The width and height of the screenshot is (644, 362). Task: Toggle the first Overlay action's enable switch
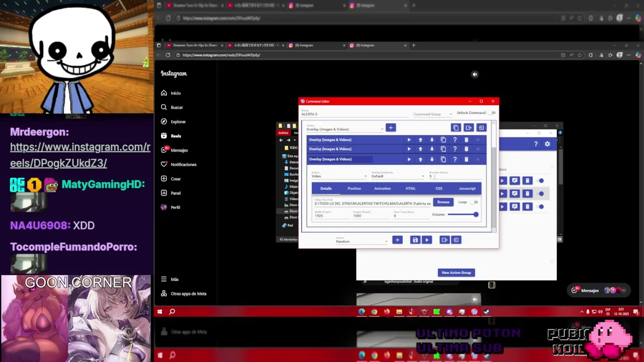(x=478, y=140)
